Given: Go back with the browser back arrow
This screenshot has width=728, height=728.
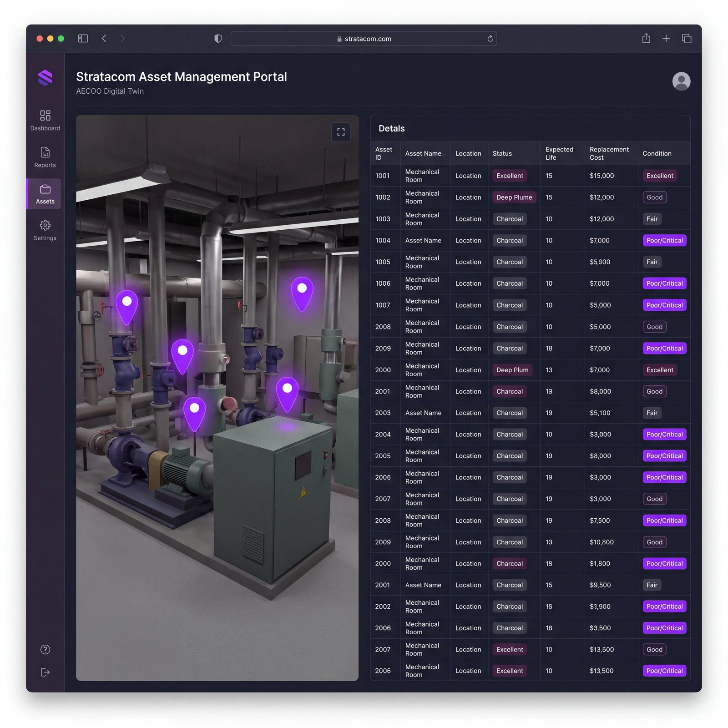Looking at the screenshot, I should coord(104,39).
